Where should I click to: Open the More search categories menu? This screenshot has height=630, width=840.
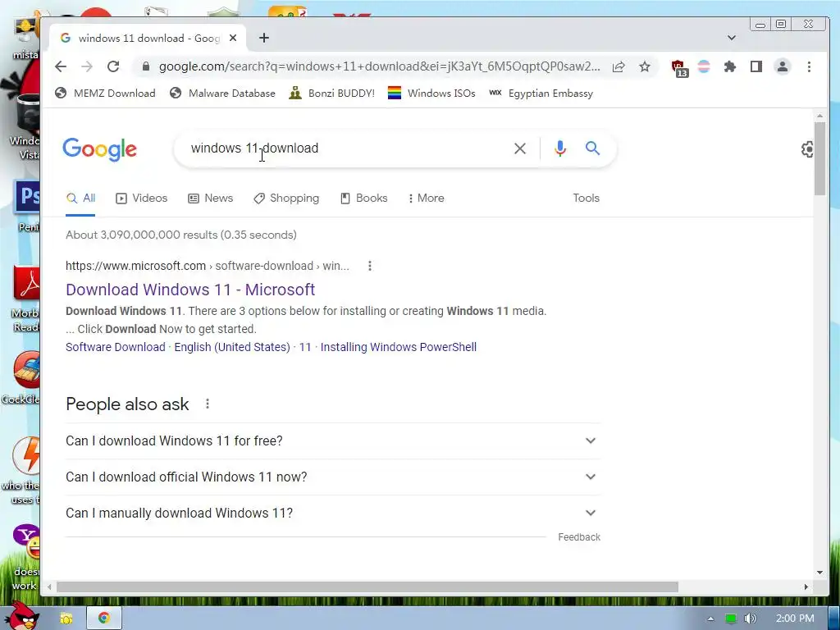click(x=426, y=199)
